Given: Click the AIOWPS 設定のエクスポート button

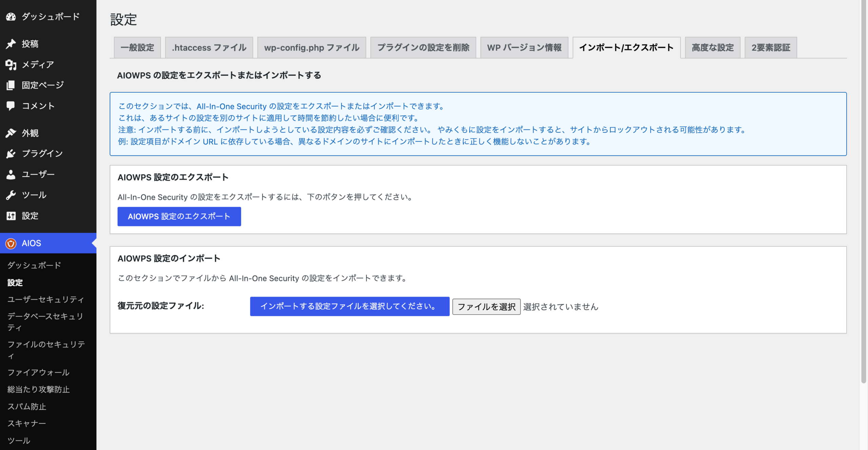Looking at the screenshot, I should click(x=179, y=217).
